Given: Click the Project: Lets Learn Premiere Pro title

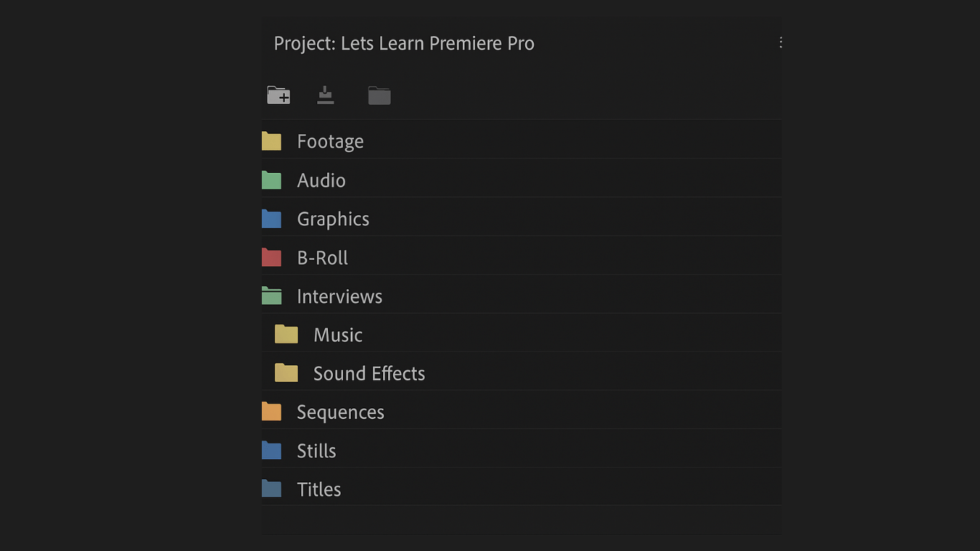Looking at the screenshot, I should pyautogui.click(x=404, y=43).
